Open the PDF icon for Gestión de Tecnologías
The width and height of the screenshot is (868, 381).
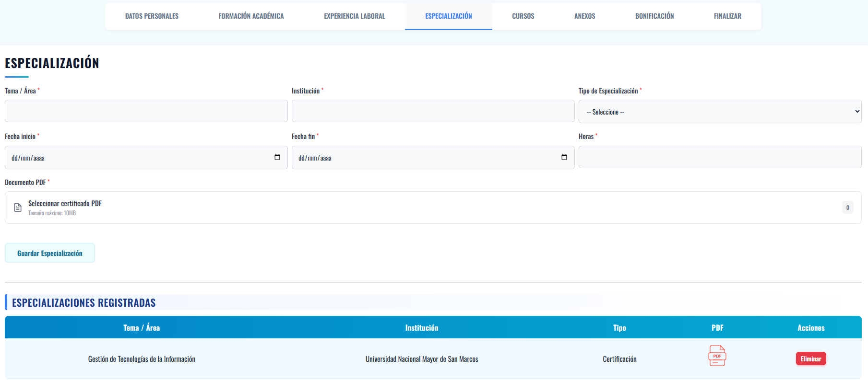(717, 356)
